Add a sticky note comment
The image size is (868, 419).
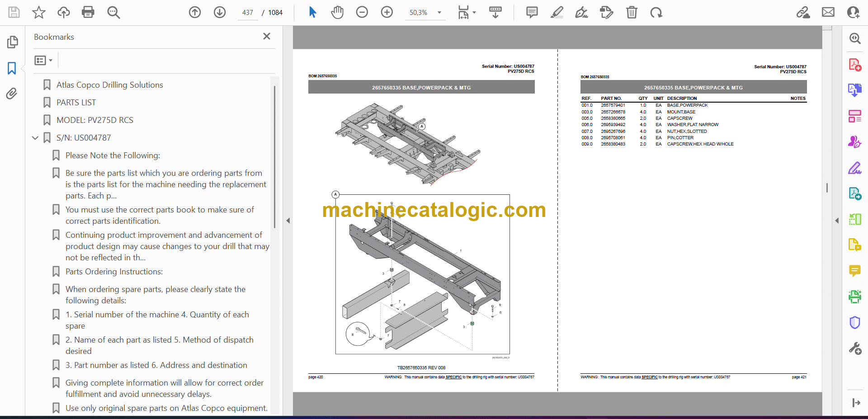tap(532, 12)
